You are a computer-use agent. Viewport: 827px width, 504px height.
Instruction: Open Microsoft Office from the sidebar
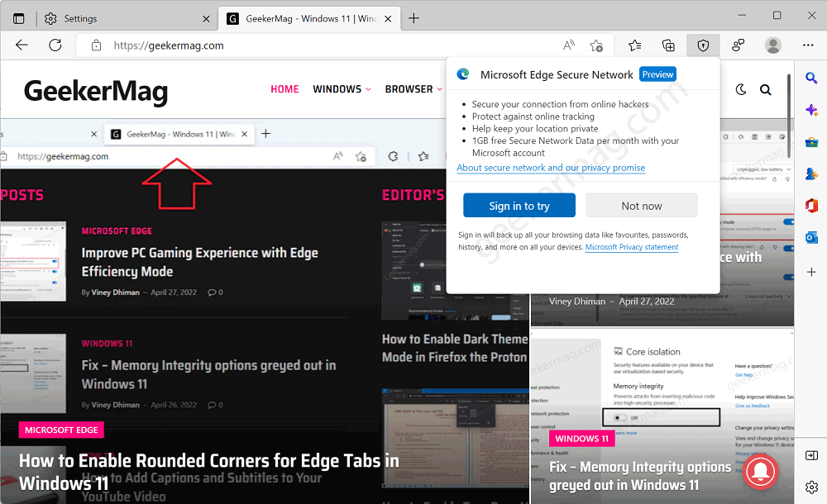coord(811,205)
